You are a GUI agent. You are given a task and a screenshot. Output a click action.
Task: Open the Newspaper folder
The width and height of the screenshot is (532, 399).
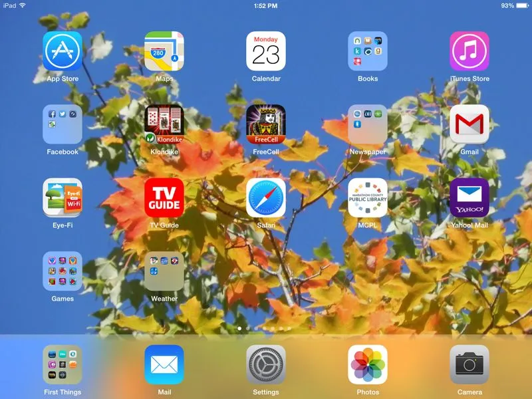click(x=368, y=124)
